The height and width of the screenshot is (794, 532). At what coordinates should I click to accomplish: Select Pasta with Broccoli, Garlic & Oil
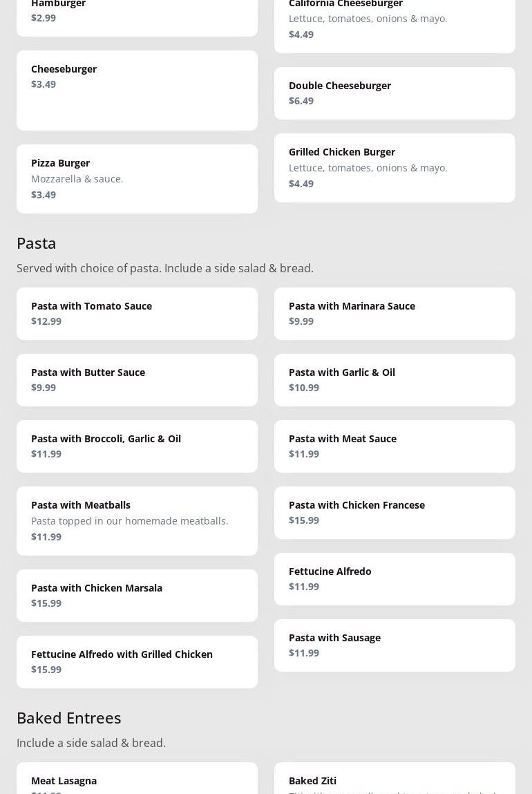137,446
